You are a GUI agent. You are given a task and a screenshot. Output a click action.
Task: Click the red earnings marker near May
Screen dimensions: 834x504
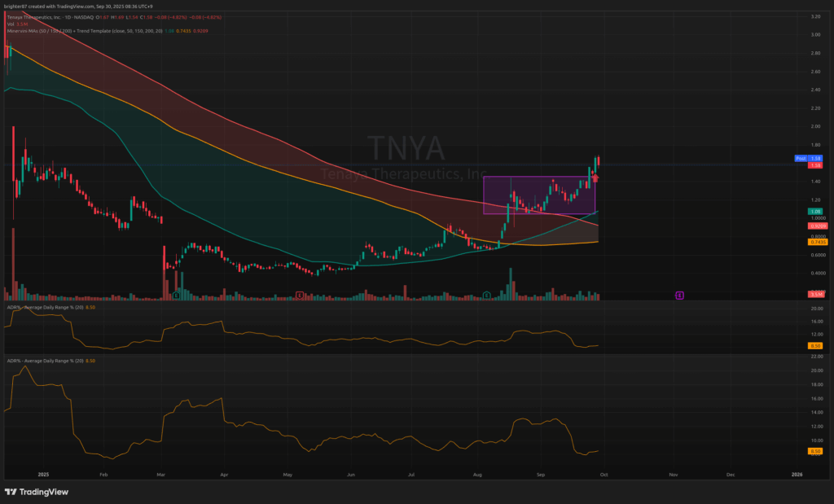tap(300, 295)
